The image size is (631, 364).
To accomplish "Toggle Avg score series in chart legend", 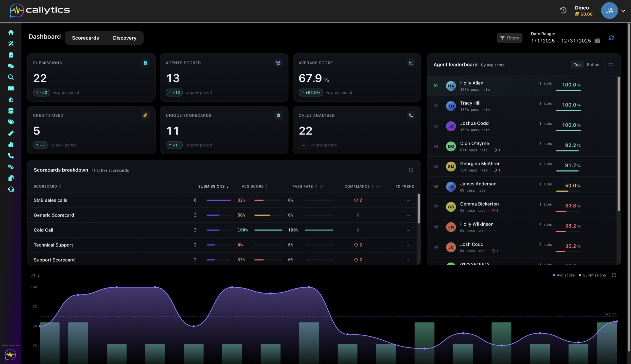I will click(564, 275).
